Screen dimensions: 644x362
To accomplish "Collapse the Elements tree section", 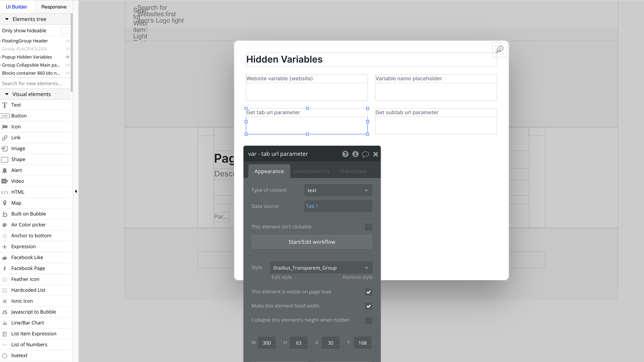I will pyautogui.click(x=7, y=19).
